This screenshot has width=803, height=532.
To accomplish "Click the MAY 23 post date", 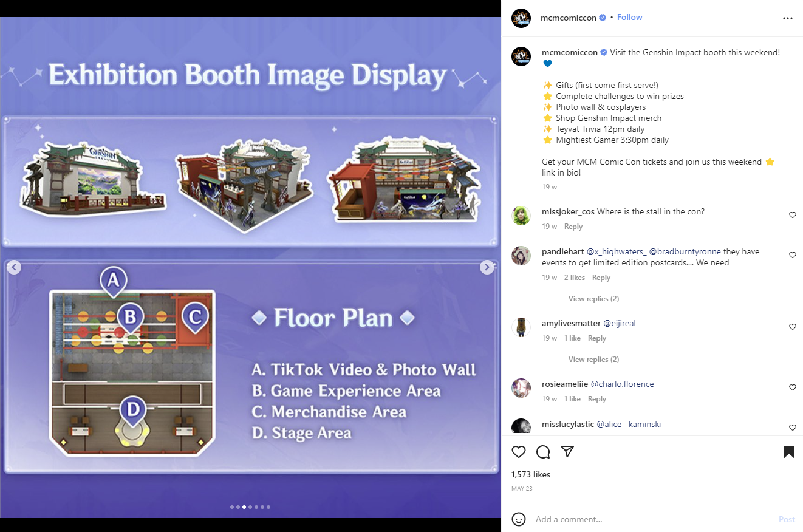I will point(522,489).
